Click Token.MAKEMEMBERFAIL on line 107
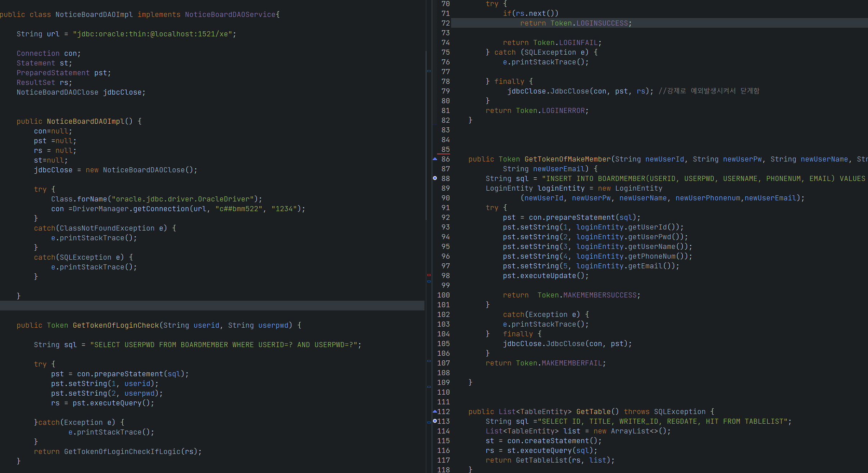868x473 pixels. (x=559, y=363)
